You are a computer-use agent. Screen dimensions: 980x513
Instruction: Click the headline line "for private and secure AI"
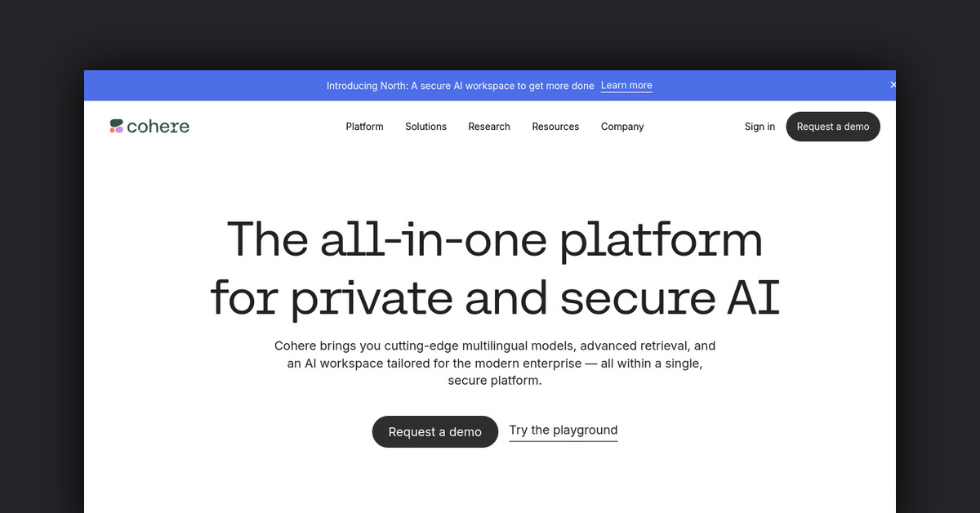tap(494, 299)
